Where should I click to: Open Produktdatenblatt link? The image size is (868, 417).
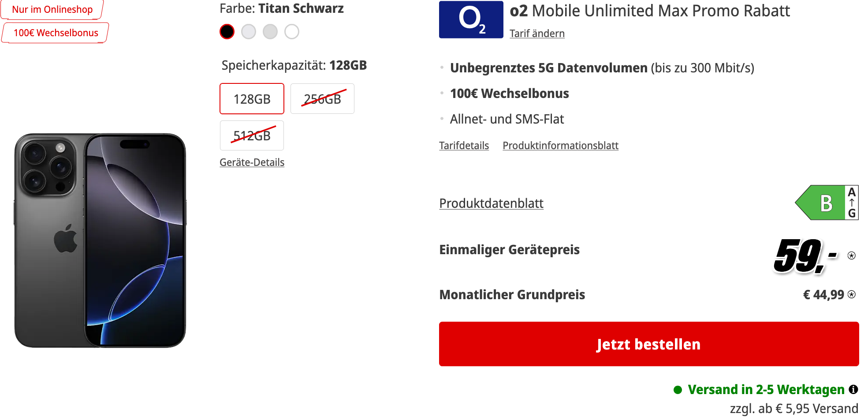491,203
